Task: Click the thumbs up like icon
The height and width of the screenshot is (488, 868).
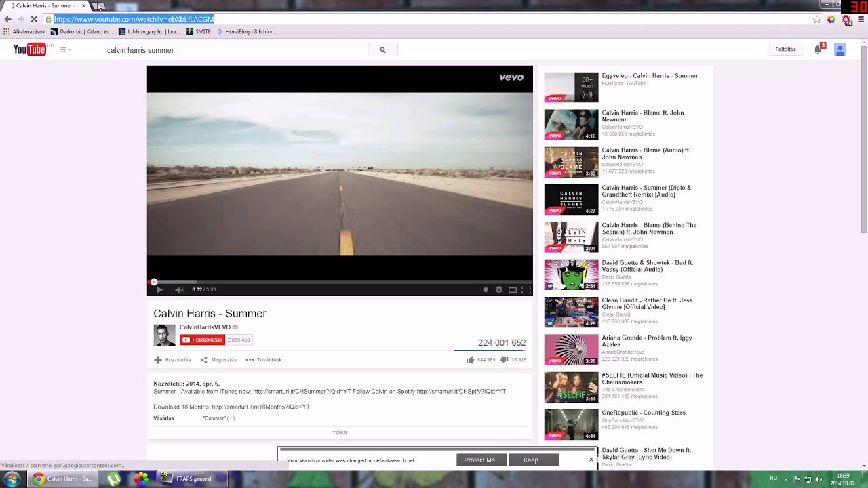Action: (x=470, y=360)
